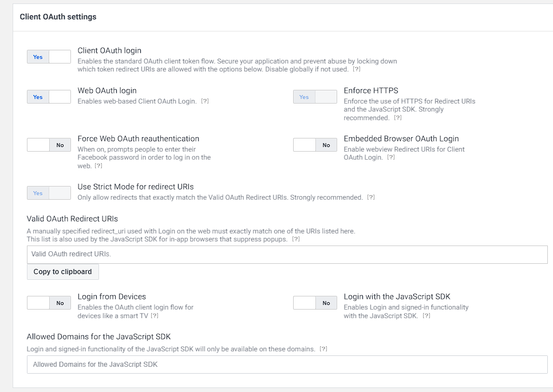Turn off Web OAuth login
Screen dimensions: 553x392
pyautogui.click(x=59, y=97)
